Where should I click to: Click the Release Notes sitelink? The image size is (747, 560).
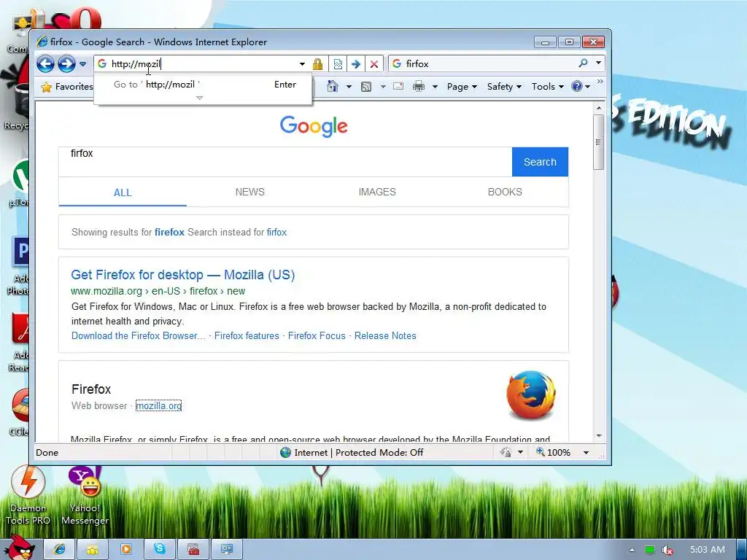click(x=385, y=335)
